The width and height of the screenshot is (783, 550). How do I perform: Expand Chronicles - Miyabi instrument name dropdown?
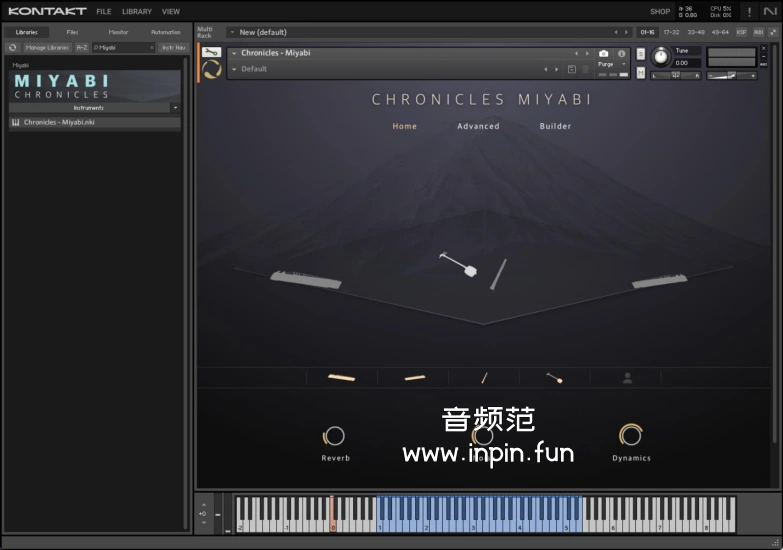coord(234,53)
